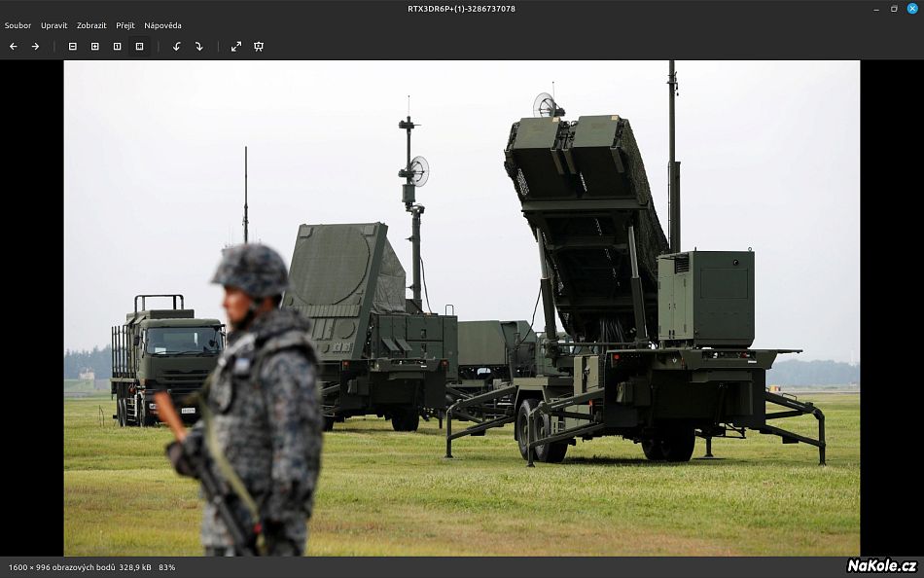Click the zoom out icon
The image size is (924, 578).
(x=72, y=46)
